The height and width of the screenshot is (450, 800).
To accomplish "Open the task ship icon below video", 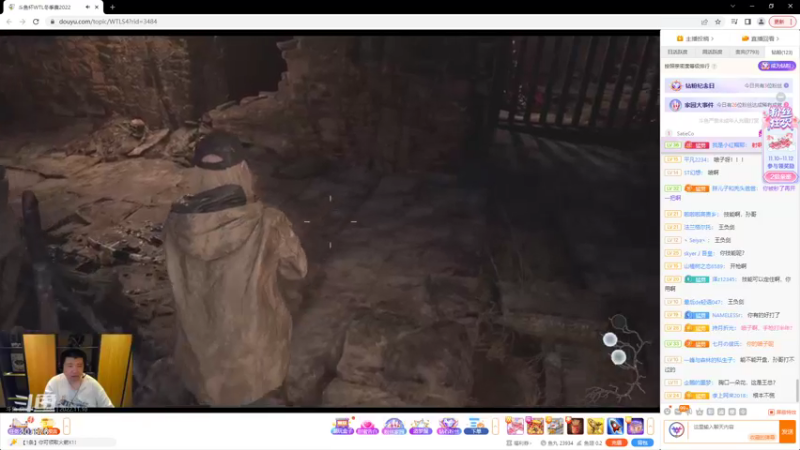I will coord(21,426).
